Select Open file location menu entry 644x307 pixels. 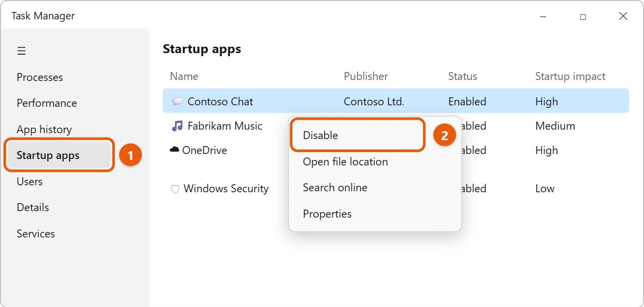pyautogui.click(x=346, y=161)
